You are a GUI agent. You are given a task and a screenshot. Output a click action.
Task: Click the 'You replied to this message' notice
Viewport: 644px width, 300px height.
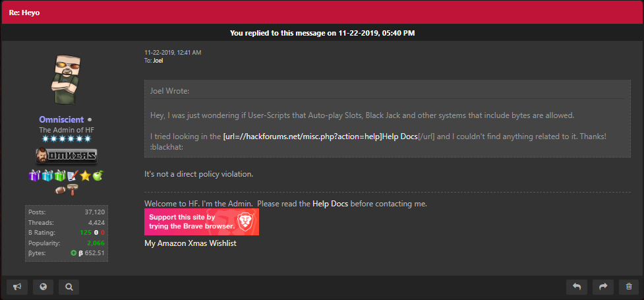pyautogui.click(x=322, y=33)
